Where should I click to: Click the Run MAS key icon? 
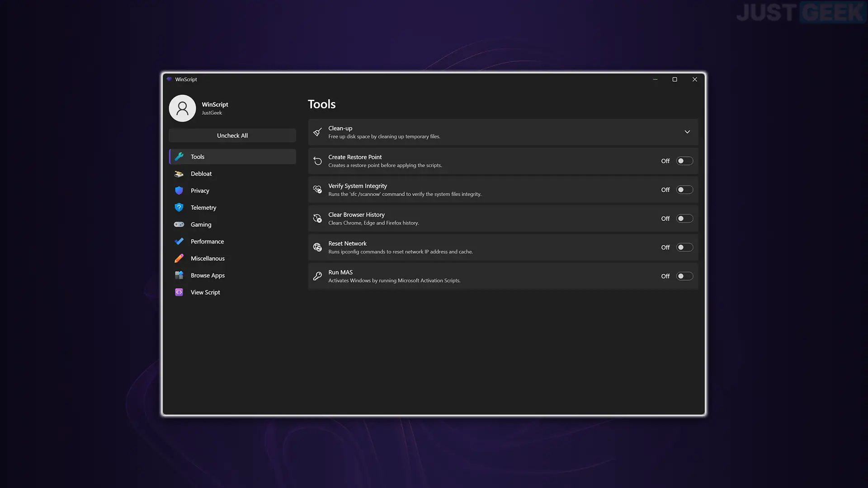point(318,276)
